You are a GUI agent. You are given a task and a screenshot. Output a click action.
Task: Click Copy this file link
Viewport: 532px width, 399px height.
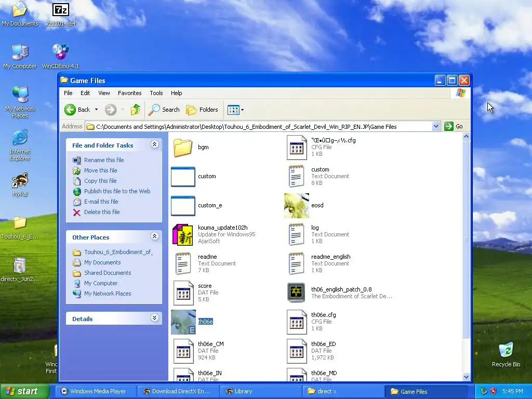(x=100, y=181)
